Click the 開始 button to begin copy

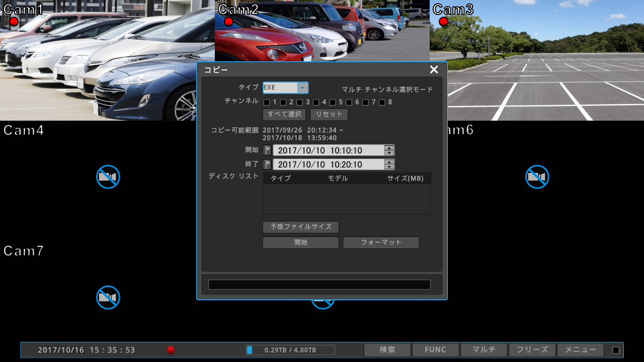click(x=301, y=243)
